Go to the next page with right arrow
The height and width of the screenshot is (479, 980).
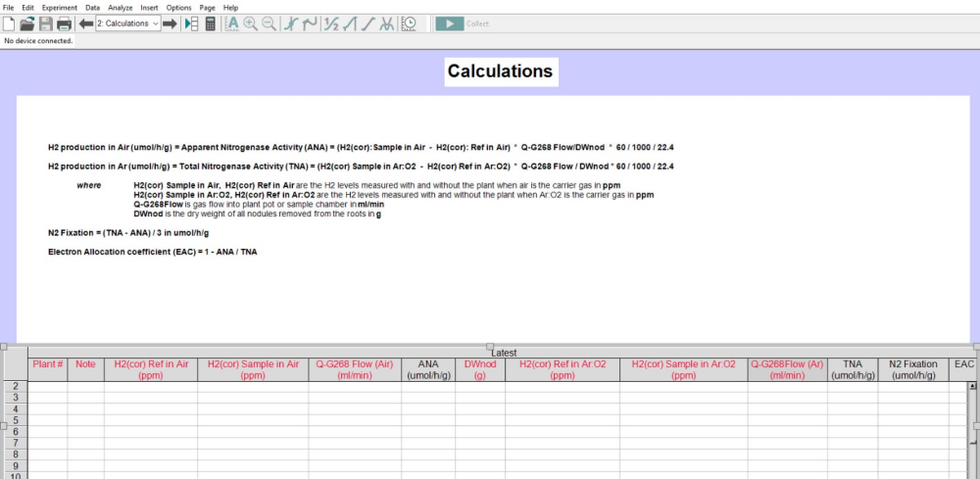click(x=170, y=24)
